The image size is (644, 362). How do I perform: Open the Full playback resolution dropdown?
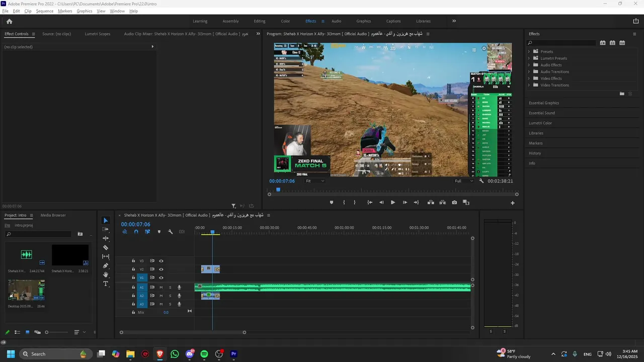tap(464, 181)
